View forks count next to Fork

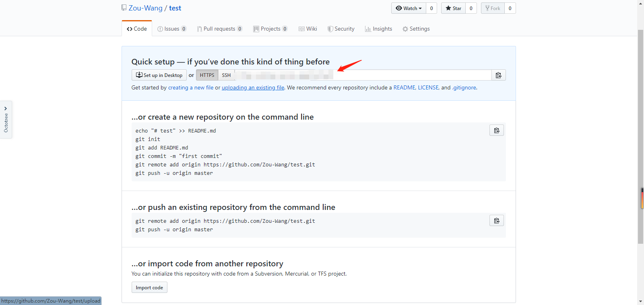pyautogui.click(x=510, y=8)
